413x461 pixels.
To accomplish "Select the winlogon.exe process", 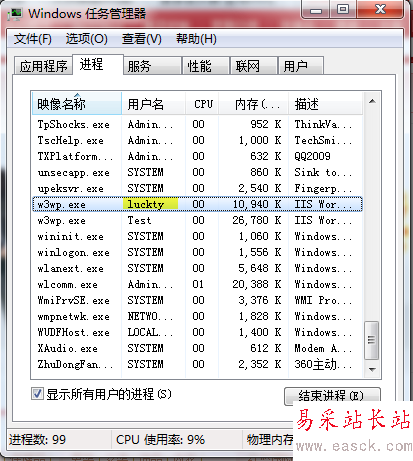I will (197, 252).
